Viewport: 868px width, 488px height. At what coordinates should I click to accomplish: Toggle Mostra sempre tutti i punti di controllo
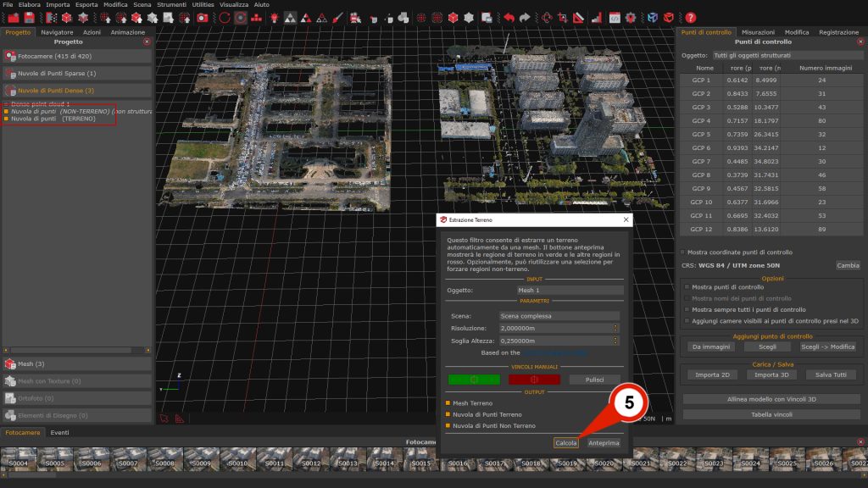tap(687, 310)
